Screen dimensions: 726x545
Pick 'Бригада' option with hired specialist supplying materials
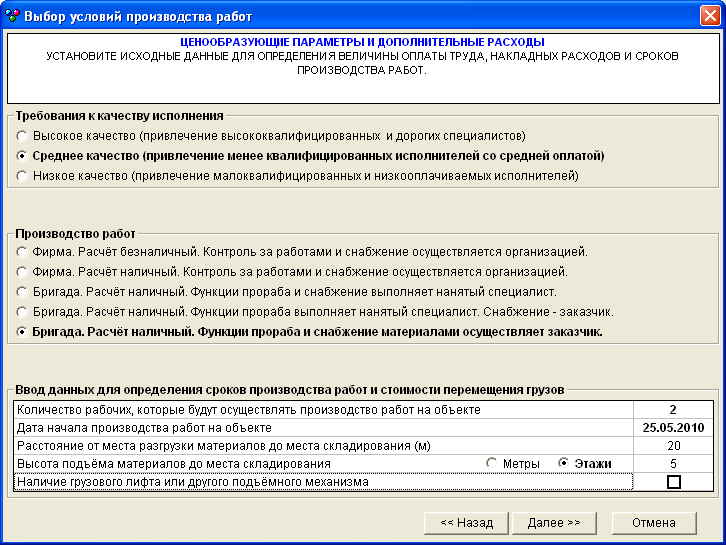pyautogui.click(x=23, y=291)
